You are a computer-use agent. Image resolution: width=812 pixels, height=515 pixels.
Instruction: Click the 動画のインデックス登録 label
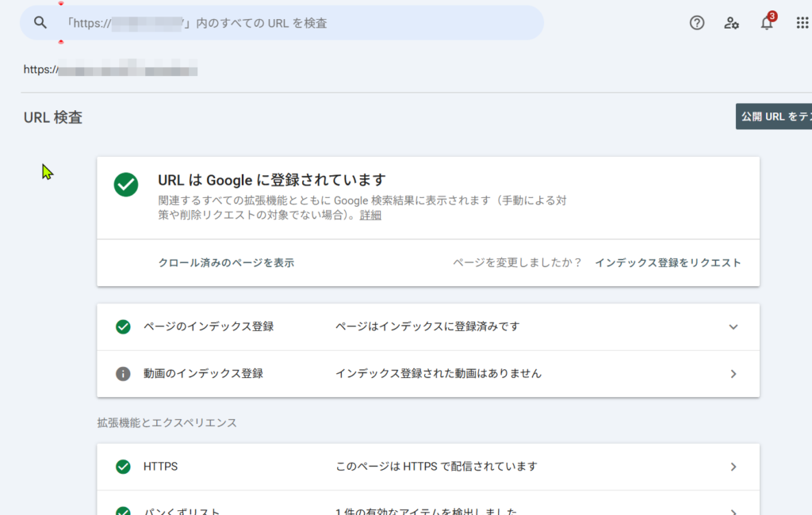click(203, 373)
